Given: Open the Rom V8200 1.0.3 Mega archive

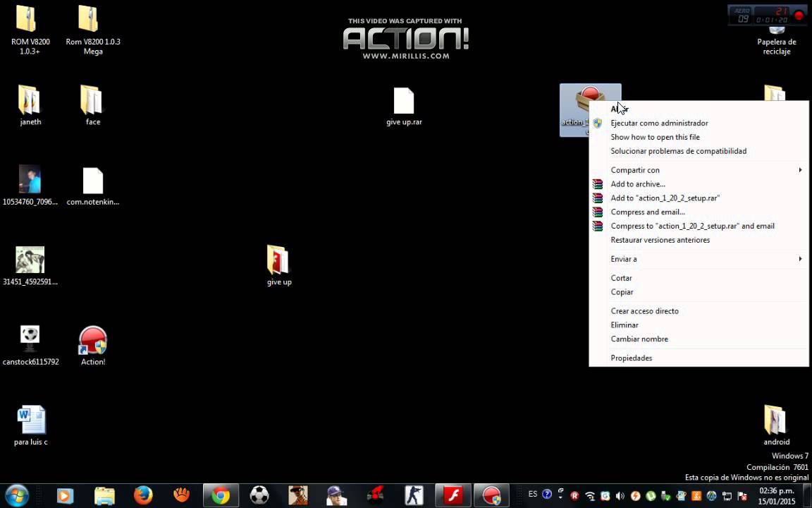Looking at the screenshot, I should [x=89, y=19].
